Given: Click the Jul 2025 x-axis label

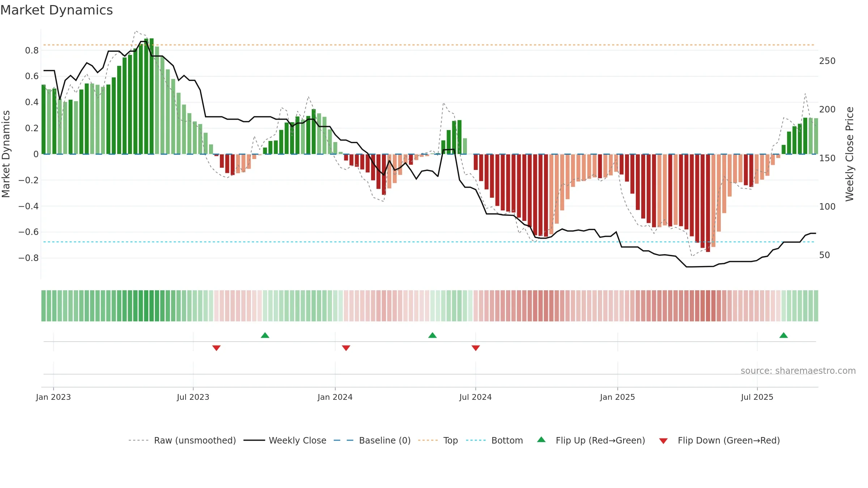Looking at the screenshot, I should click(757, 397).
